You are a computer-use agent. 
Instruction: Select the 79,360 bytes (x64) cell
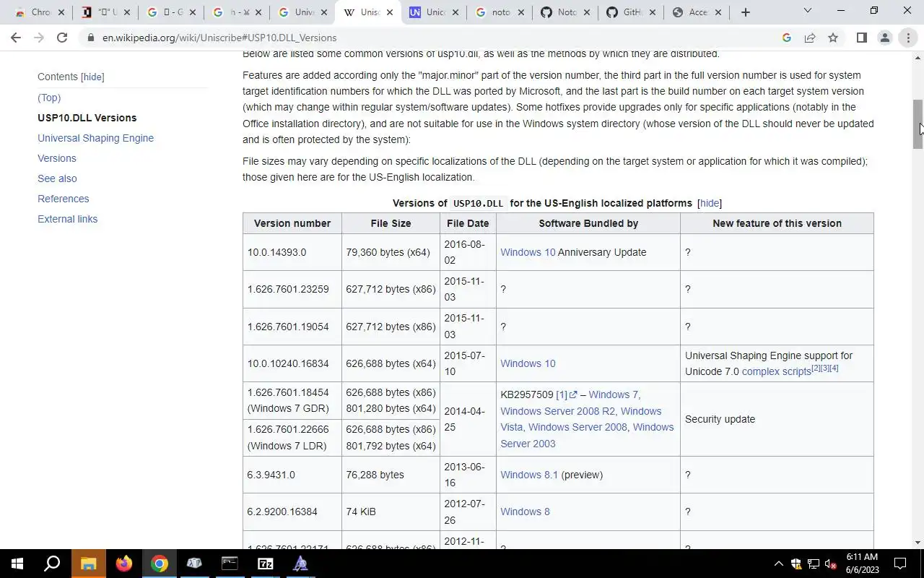click(391, 252)
